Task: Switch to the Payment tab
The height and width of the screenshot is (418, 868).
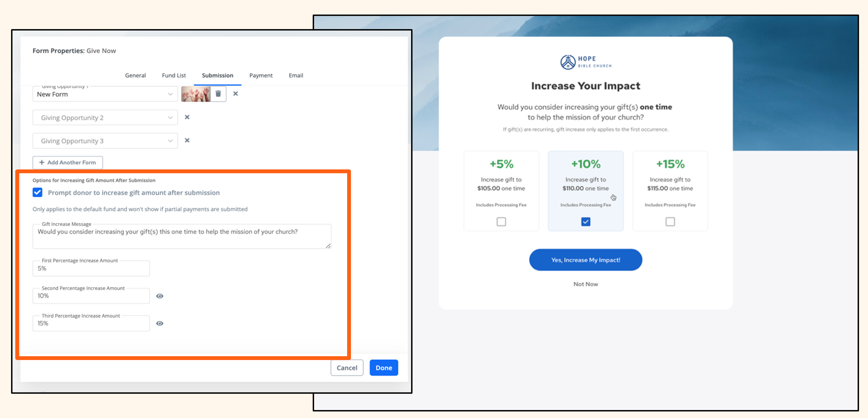Action: [261, 75]
